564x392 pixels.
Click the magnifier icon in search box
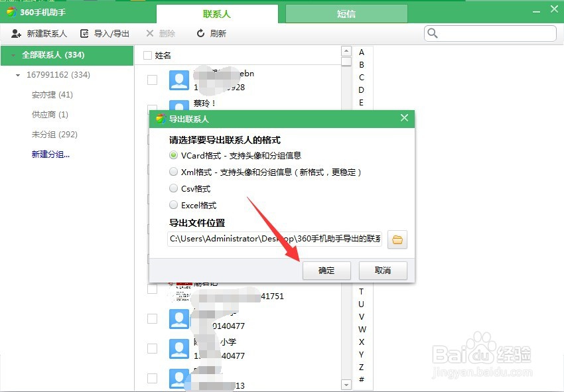(433, 33)
